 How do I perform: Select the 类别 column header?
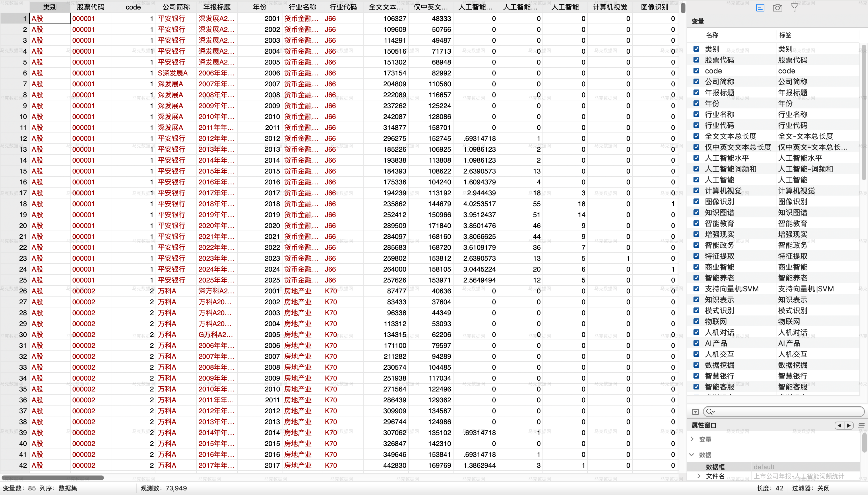[50, 7]
